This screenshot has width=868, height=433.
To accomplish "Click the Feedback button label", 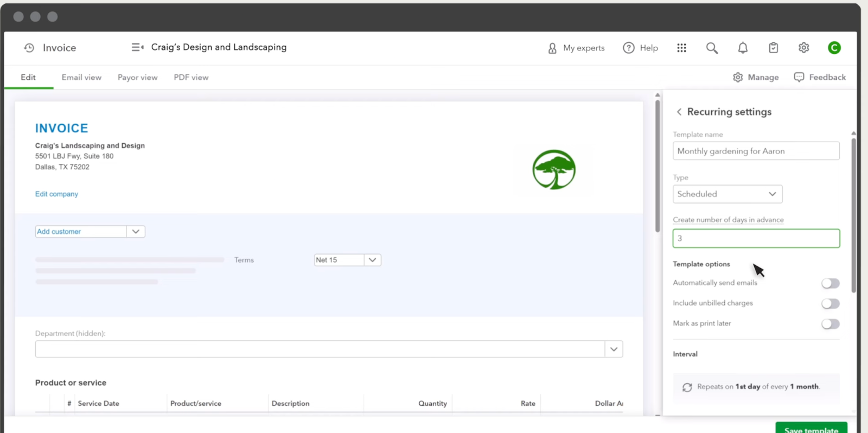I will coord(827,77).
